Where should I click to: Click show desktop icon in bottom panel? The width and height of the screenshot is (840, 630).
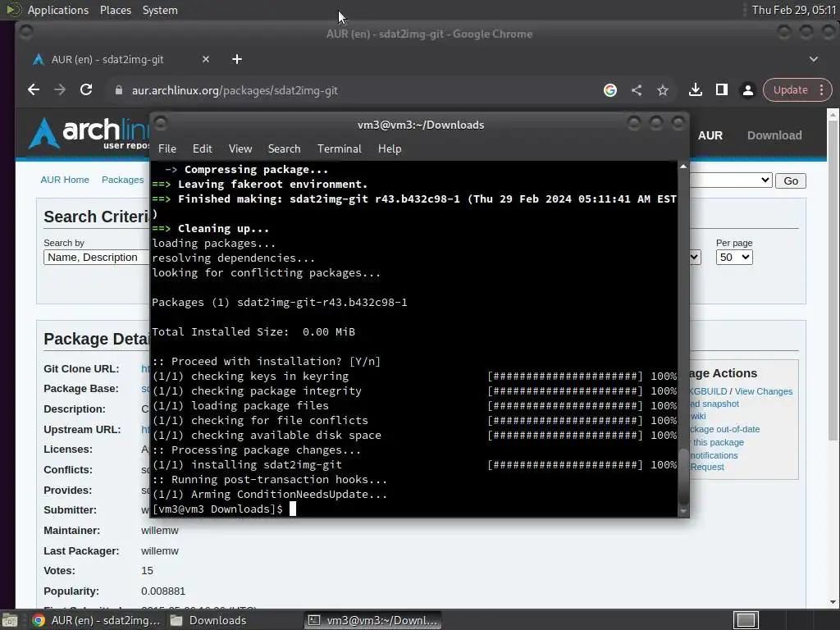10,620
